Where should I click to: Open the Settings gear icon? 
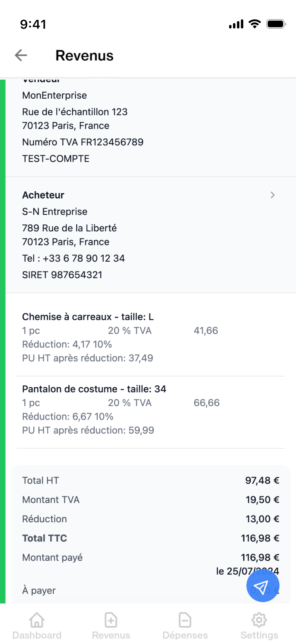[x=259, y=620]
